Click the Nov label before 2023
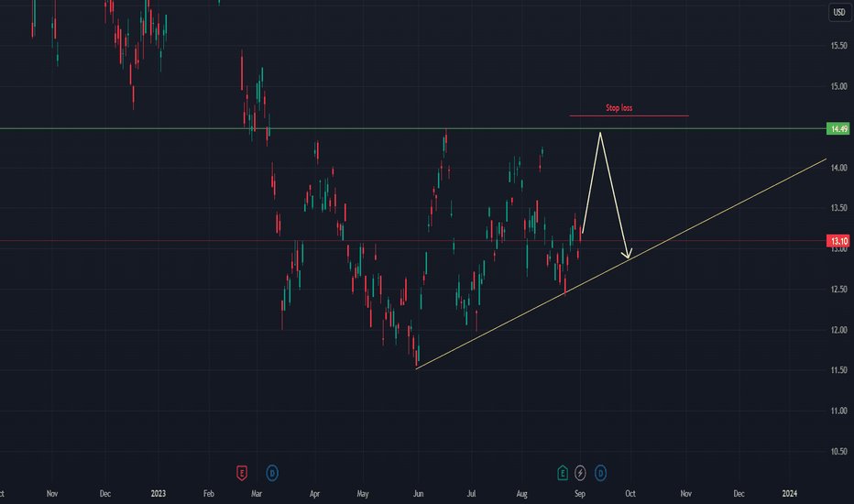The image size is (854, 504). pos(51,493)
